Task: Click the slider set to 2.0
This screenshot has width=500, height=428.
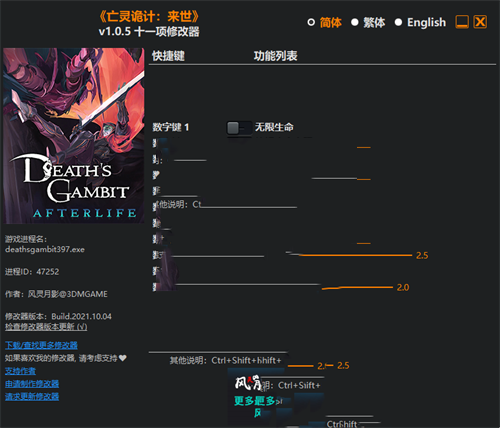Action: click(357, 287)
